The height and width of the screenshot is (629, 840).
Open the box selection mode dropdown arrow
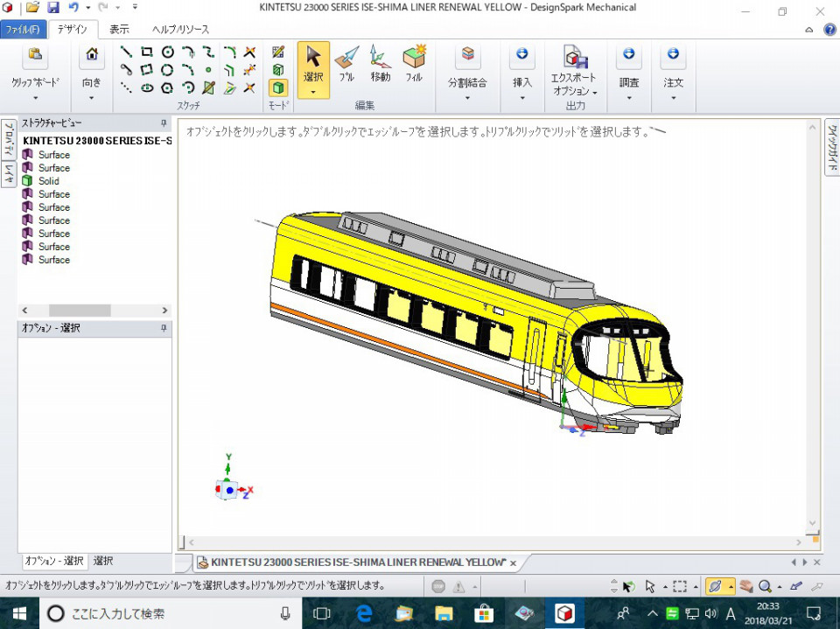(x=696, y=587)
